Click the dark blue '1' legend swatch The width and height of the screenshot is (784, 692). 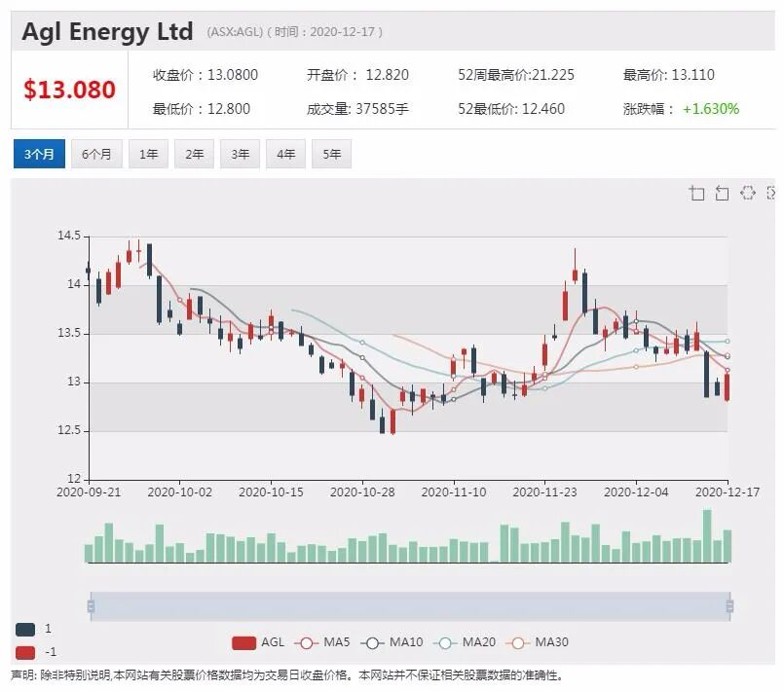25,629
